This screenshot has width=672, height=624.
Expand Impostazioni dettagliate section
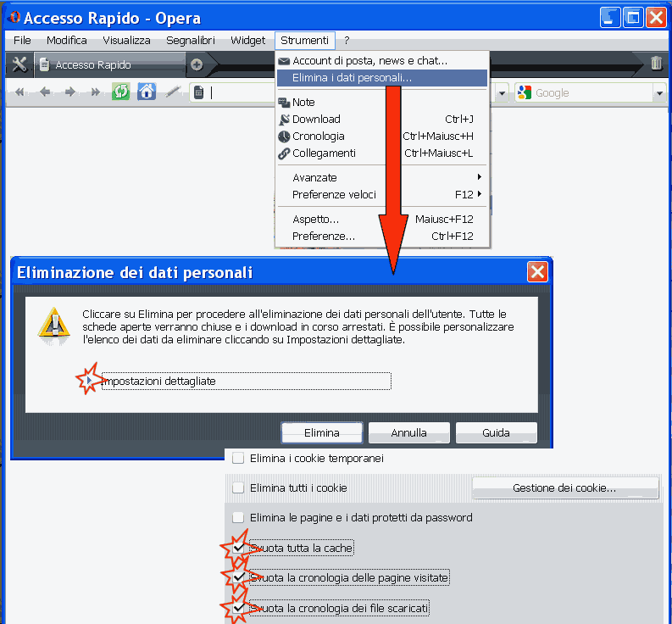[89, 382]
